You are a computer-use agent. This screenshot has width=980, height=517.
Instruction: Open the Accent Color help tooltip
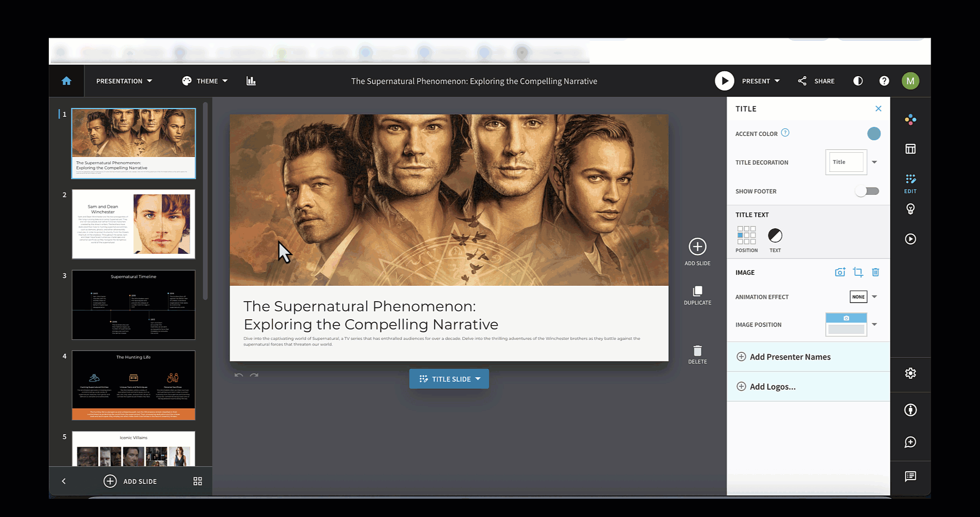point(785,133)
